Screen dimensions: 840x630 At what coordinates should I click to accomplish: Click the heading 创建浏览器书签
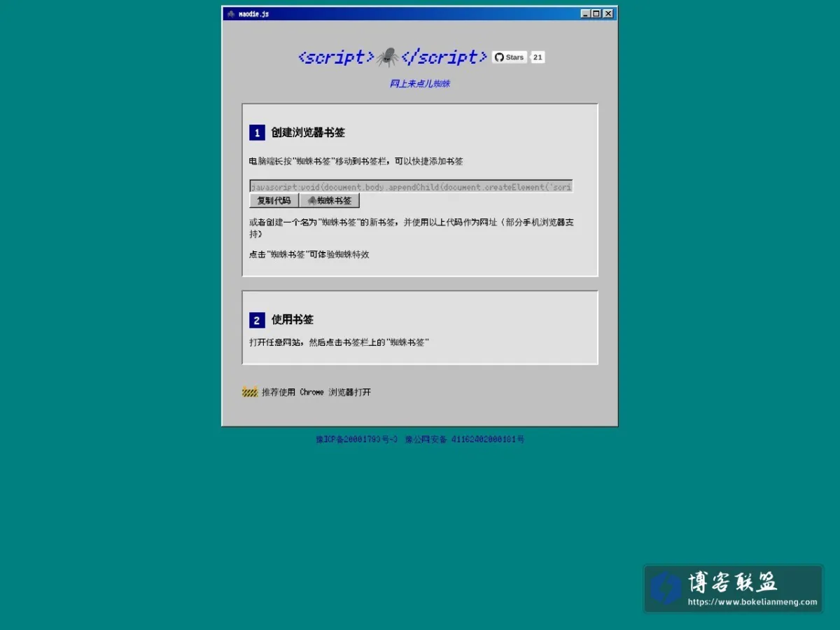308,133
